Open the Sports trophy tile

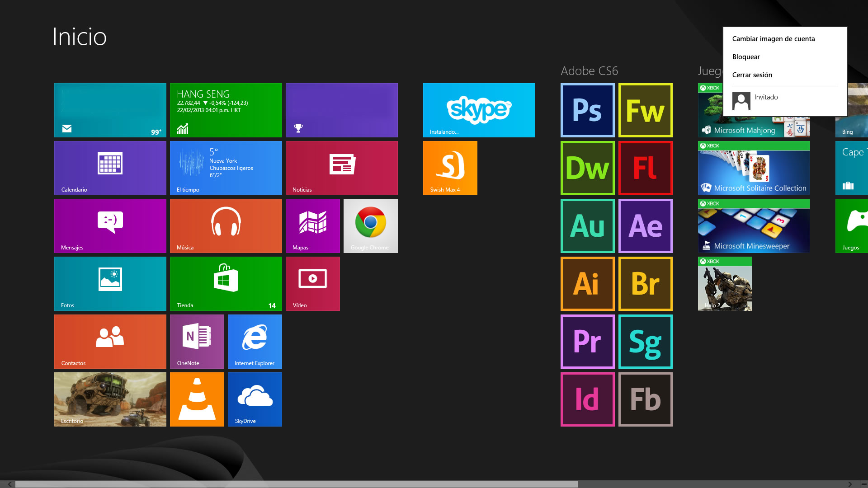[x=342, y=110]
